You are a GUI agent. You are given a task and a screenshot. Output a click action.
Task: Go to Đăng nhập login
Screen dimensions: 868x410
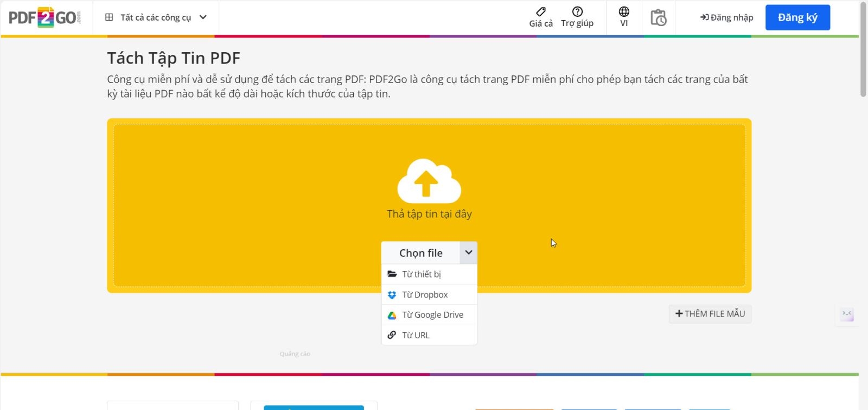726,17
